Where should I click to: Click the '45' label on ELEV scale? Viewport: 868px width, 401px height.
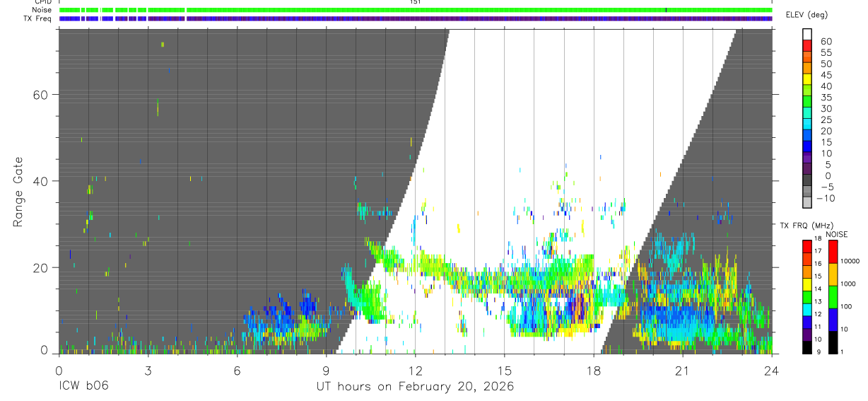pyautogui.click(x=825, y=75)
